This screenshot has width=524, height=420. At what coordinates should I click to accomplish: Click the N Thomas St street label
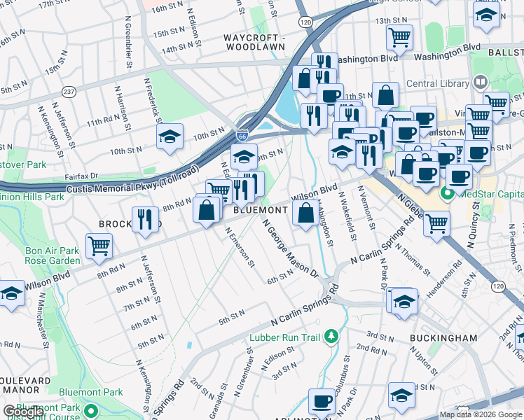click(x=413, y=260)
